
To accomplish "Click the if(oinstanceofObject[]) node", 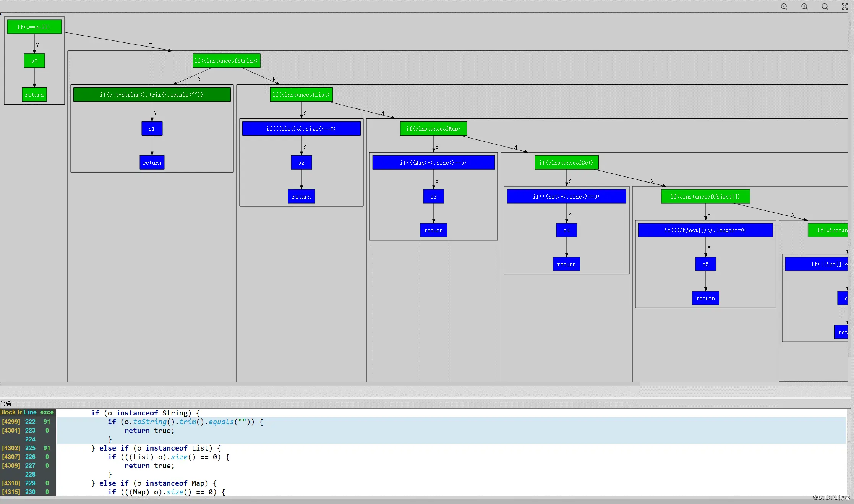I will pos(705,197).
